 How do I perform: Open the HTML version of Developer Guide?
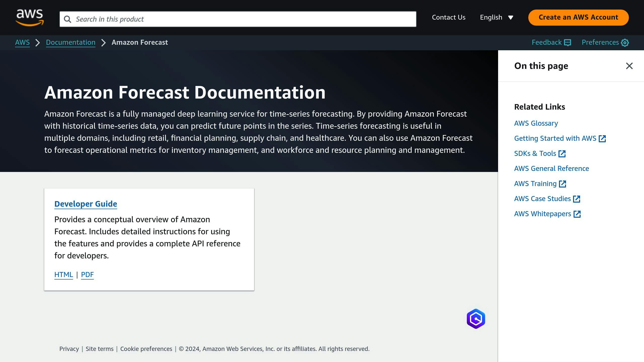(x=64, y=275)
